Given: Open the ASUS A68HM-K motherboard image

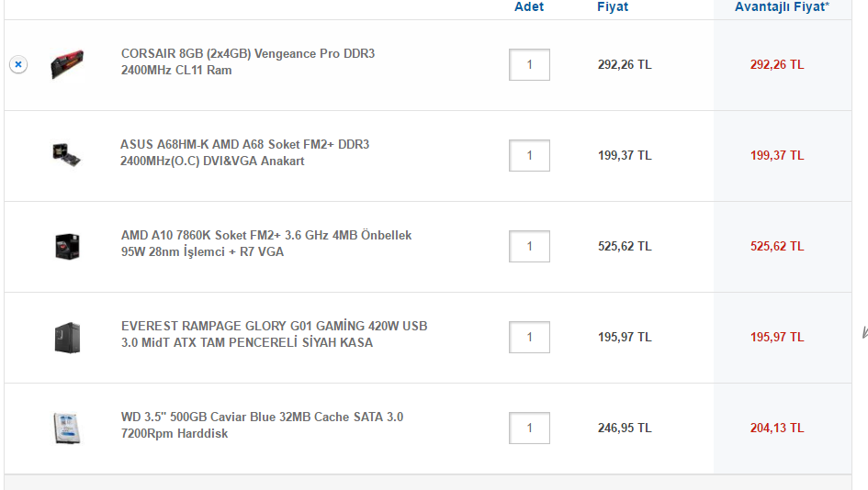Looking at the screenshot, I should point(66,155).
